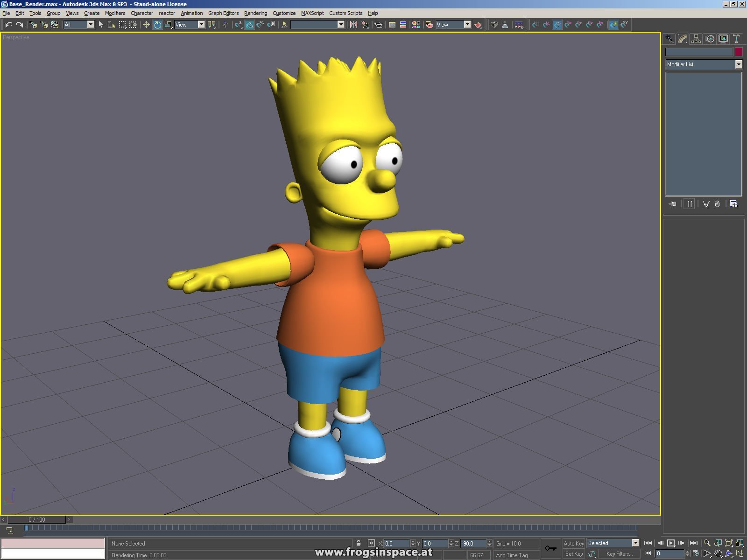Image resolution: width=747 pixels, height=560 pixels.
Task: Click the Quick Render teapot icon
Action: pyautogui.click(x=478, y=25)
